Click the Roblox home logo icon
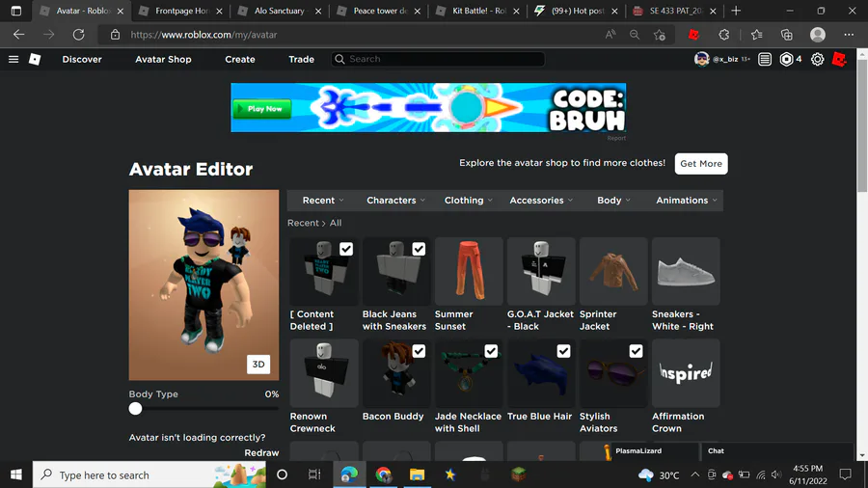The height and width of the screenshot is (488, 868). (35, 59)
